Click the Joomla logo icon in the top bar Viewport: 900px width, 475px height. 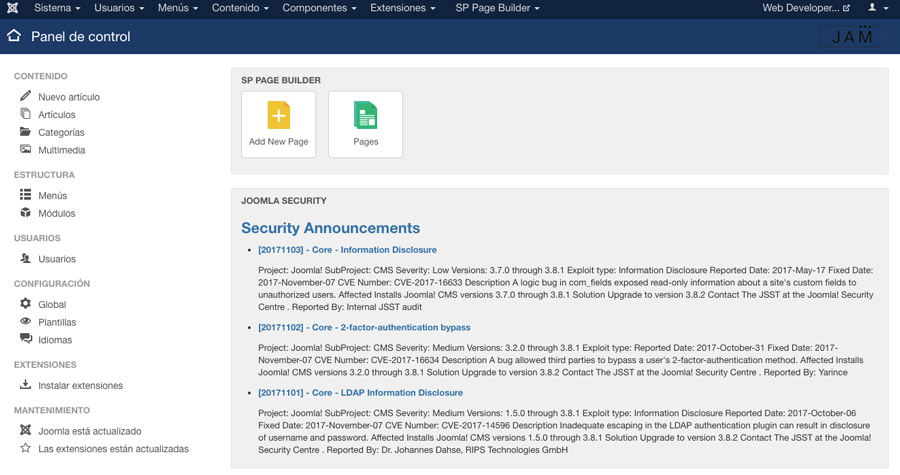(12, 8)
